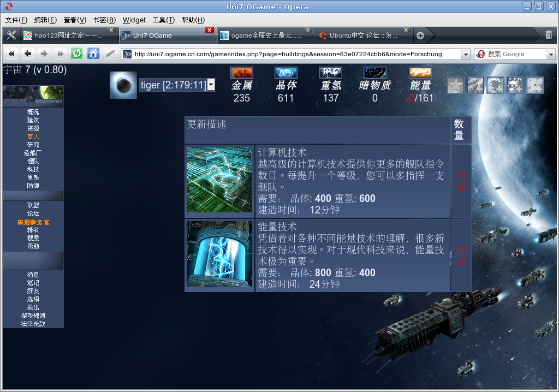Open 资源 in the sidebar
Screen dimensions: 559x392
[x=33, y=128]
